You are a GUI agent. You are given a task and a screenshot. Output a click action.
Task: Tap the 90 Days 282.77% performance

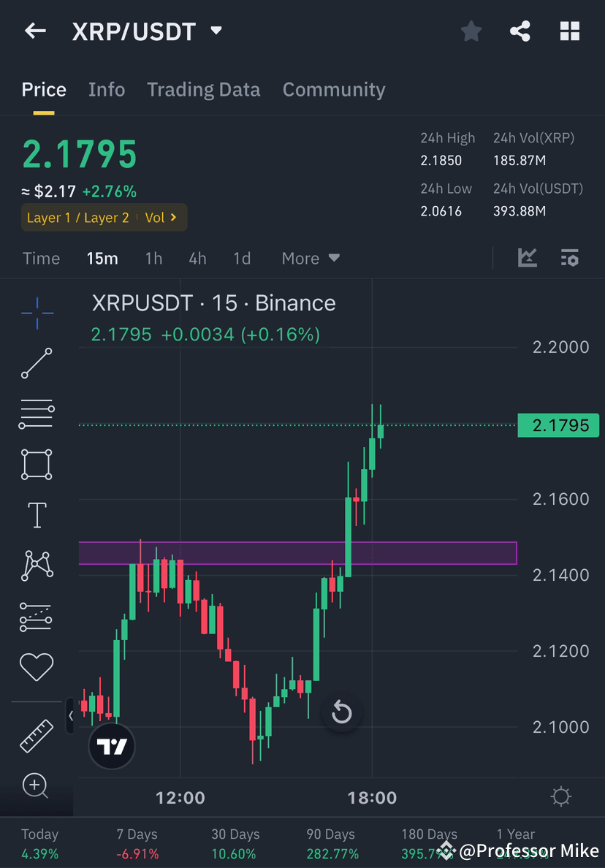pyautogui.click(x=332, y=844)
